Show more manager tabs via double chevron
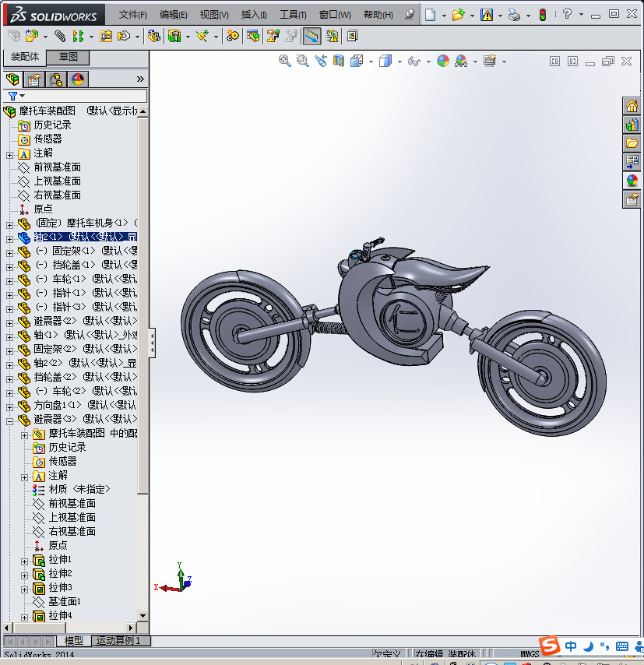The width and height of the screenshot is (644, 665). pos(140,79)
